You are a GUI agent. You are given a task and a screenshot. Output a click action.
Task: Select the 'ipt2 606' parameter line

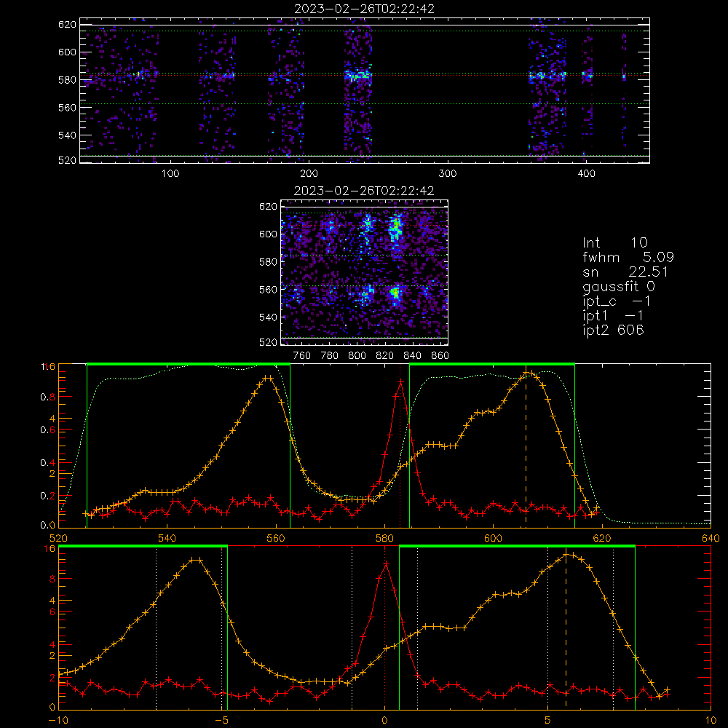613,330
